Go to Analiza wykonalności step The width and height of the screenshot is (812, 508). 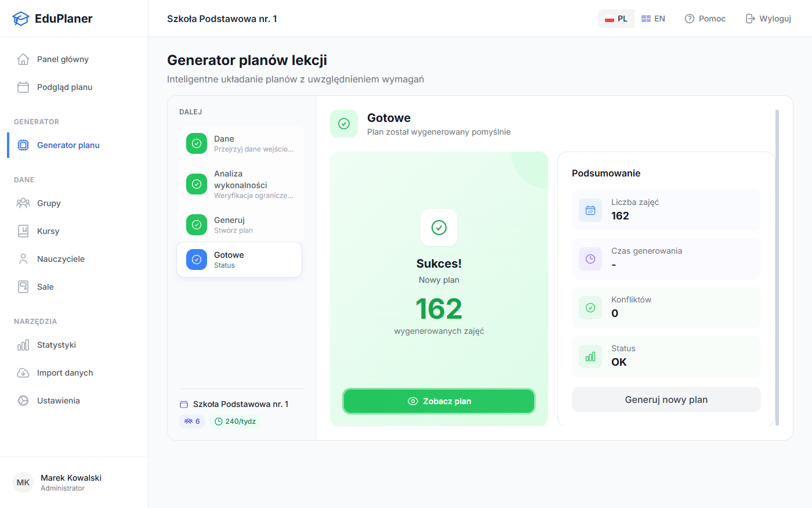[240, 184]
